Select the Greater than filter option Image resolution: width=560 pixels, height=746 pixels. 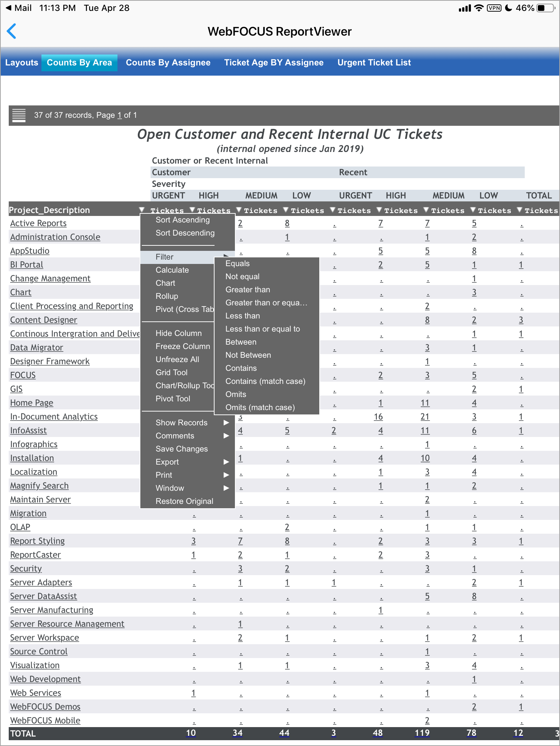(248, 290)
